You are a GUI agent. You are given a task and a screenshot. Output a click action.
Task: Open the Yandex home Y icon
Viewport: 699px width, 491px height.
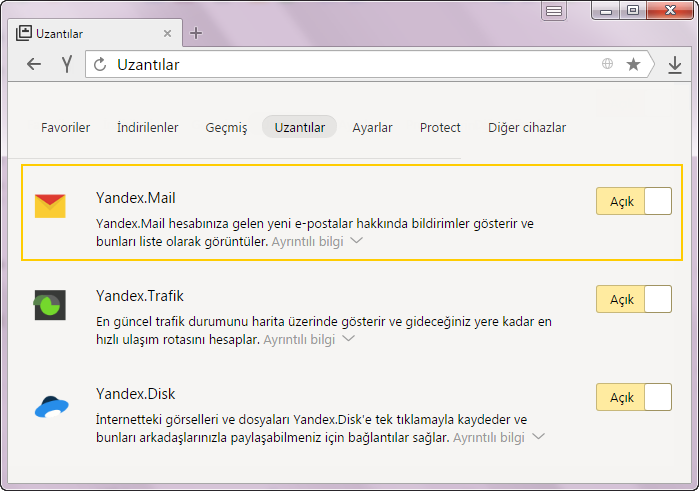coord(67,64)
